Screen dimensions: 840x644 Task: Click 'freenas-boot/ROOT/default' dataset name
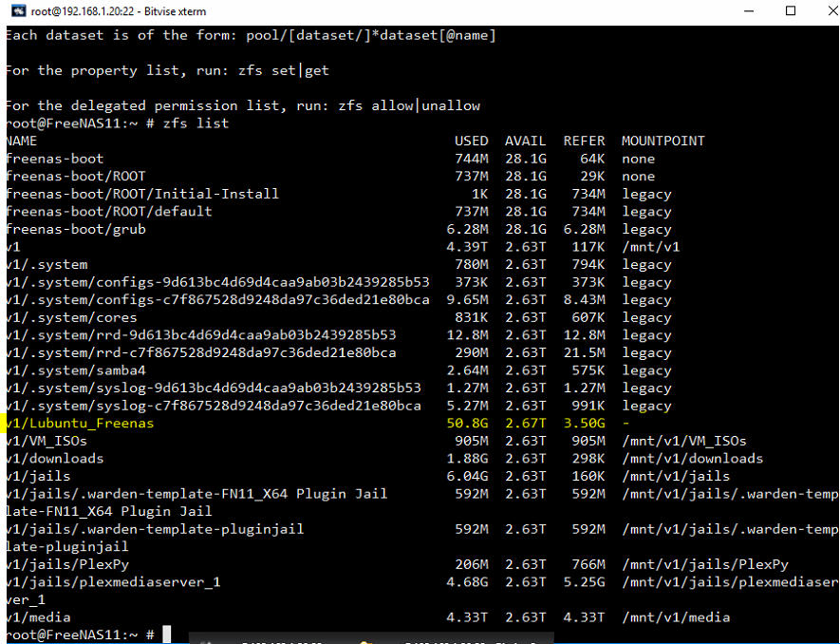coord(109,211)
